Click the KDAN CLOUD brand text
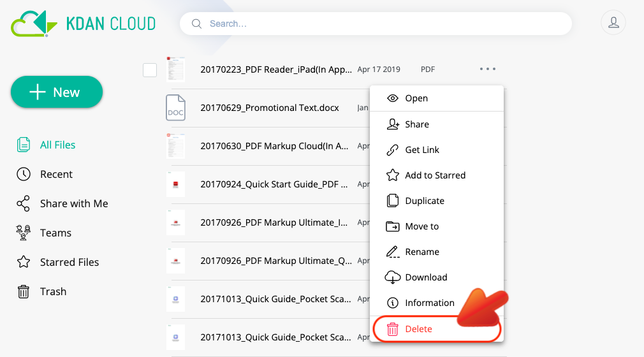Image resolution: width=644 pixels, height=357 pixels. click(x=111, y=24)
